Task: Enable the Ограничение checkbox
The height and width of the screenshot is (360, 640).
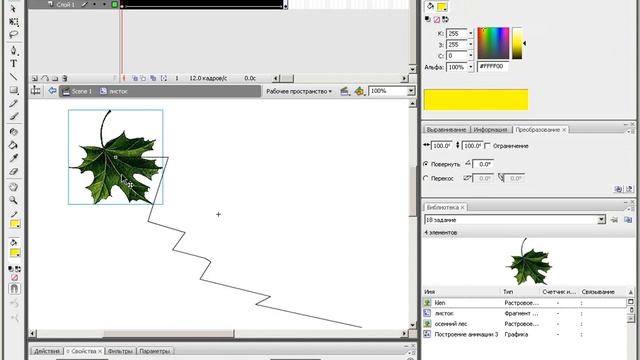Action: [487, 146]
